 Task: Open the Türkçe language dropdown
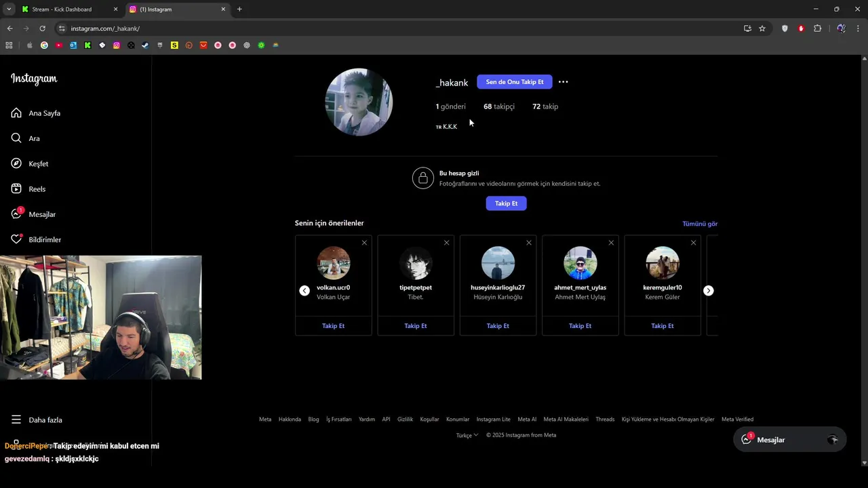click(467, 435)
